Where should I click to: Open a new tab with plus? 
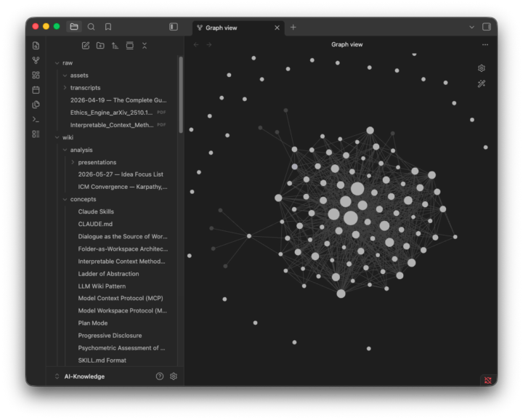[x=293, y=28]
